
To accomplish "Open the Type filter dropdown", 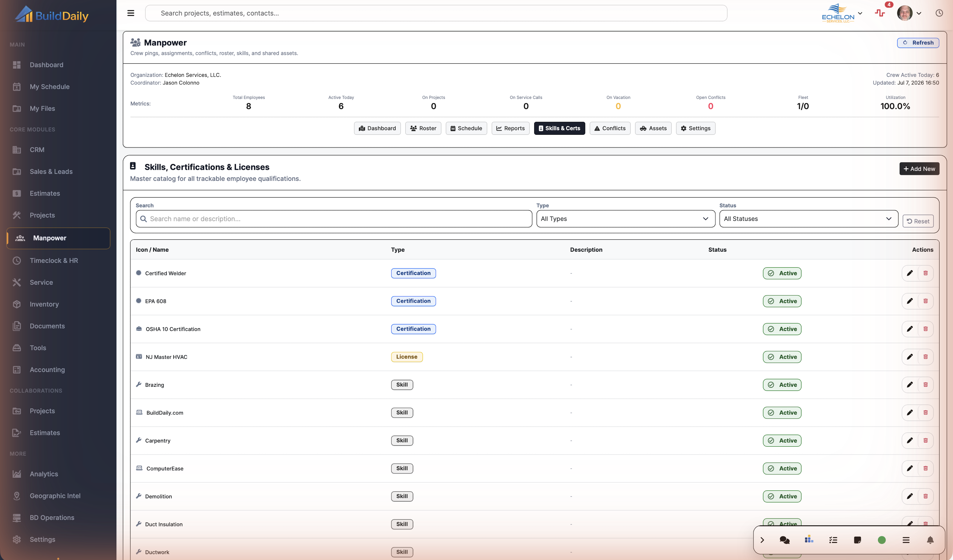I will click(x=626, y=219).
